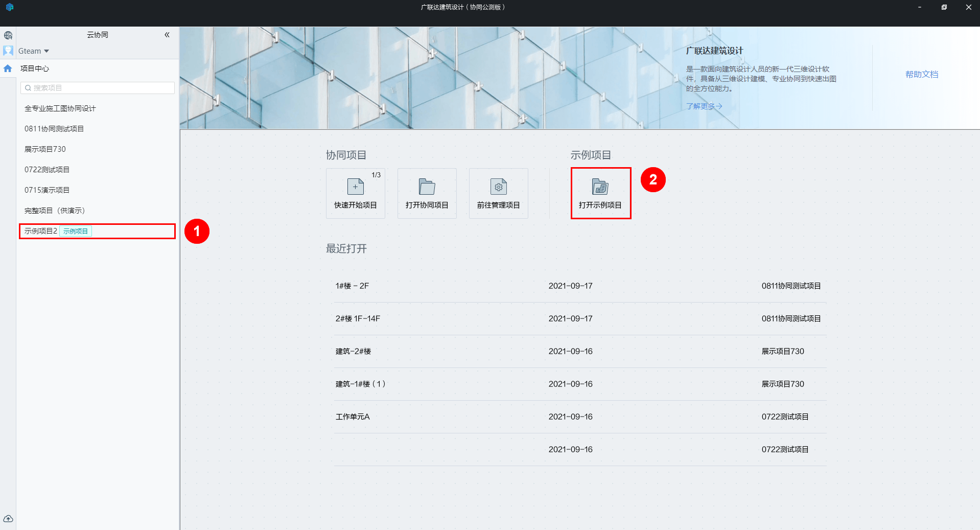Collapse the 云协同 sidebar panel
This screenshot has height=530, width=980.
(x=167, y=35)
